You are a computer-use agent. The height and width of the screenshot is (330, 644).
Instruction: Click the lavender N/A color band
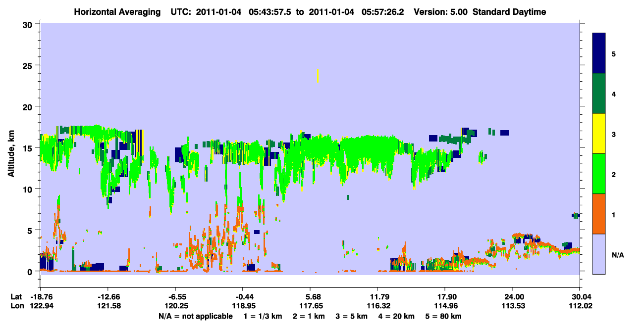pyautogui.click(x=599, y=254)
